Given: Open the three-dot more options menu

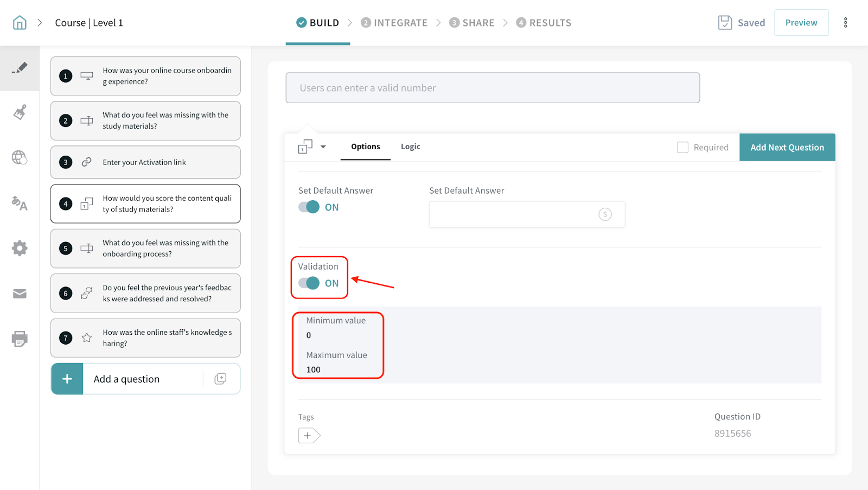Looking at the screenshot, I should 845,23.
